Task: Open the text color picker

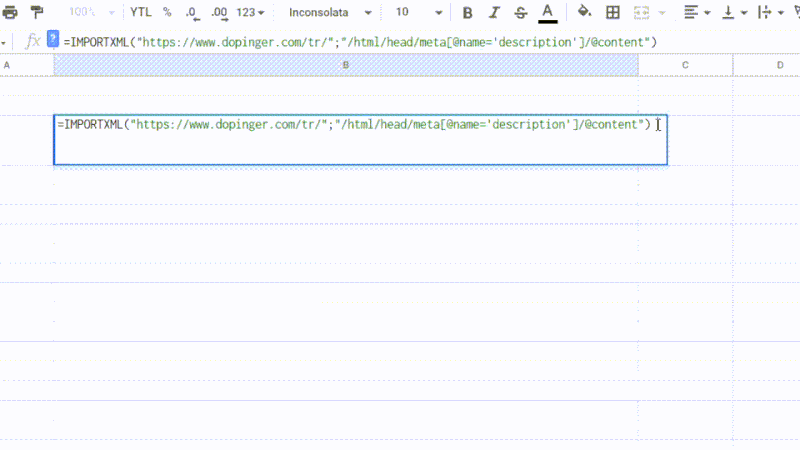Action: (547, 13)
